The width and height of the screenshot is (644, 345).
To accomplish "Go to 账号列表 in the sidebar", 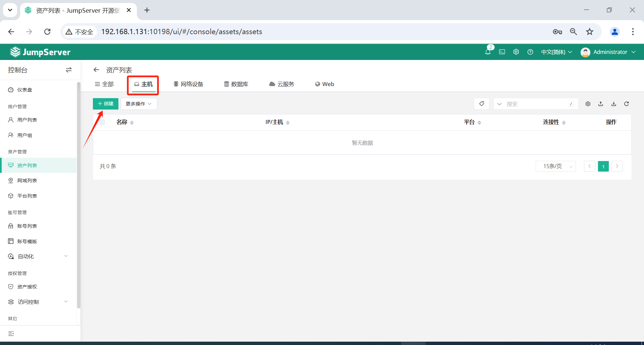I will (38, 226).
